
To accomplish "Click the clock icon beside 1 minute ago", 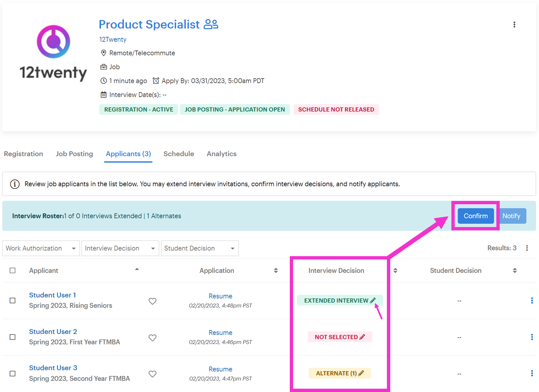I will pyautogui.click(x=103, y=81).
